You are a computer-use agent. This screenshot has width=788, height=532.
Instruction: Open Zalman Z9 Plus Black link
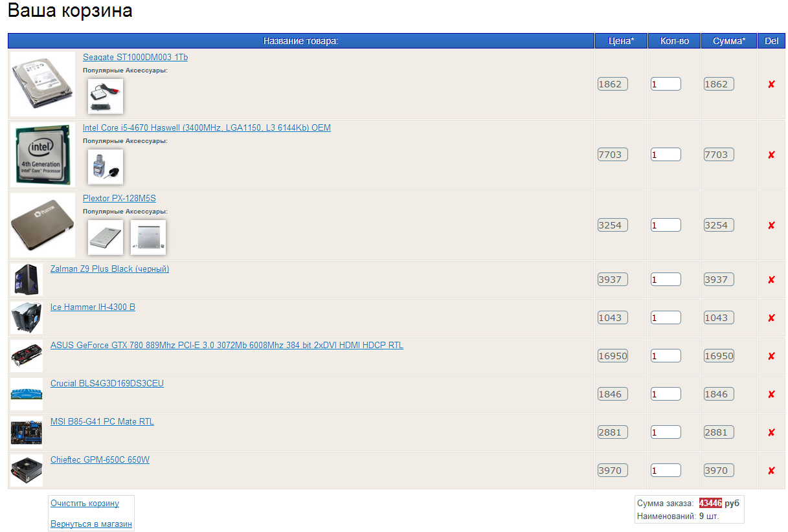(x=109, y=269)
